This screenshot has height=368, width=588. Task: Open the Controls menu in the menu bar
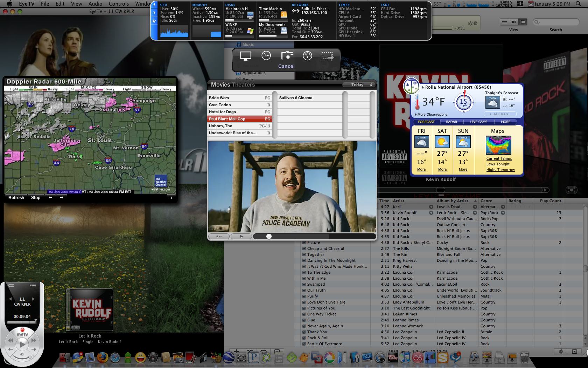119,4
